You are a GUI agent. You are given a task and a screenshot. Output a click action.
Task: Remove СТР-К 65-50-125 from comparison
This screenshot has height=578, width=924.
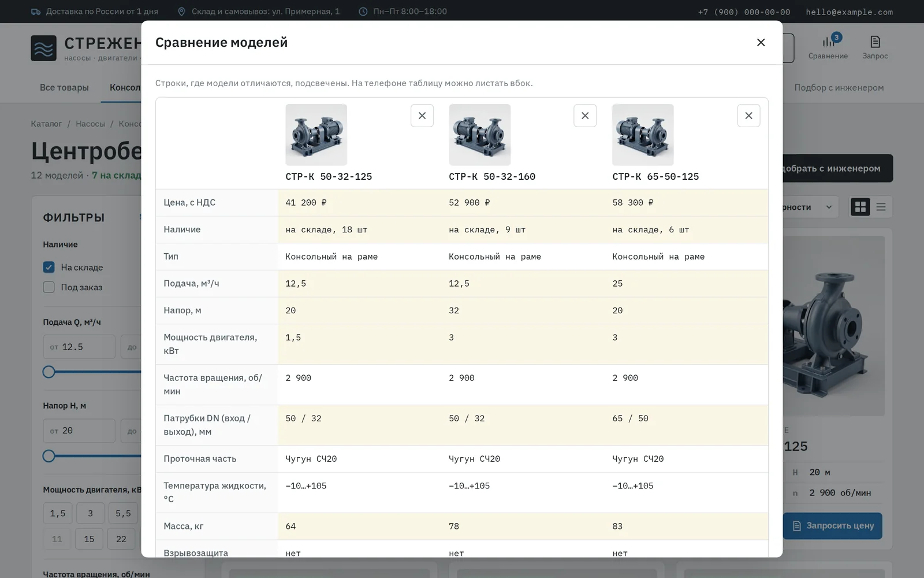[x=748, y=116]
